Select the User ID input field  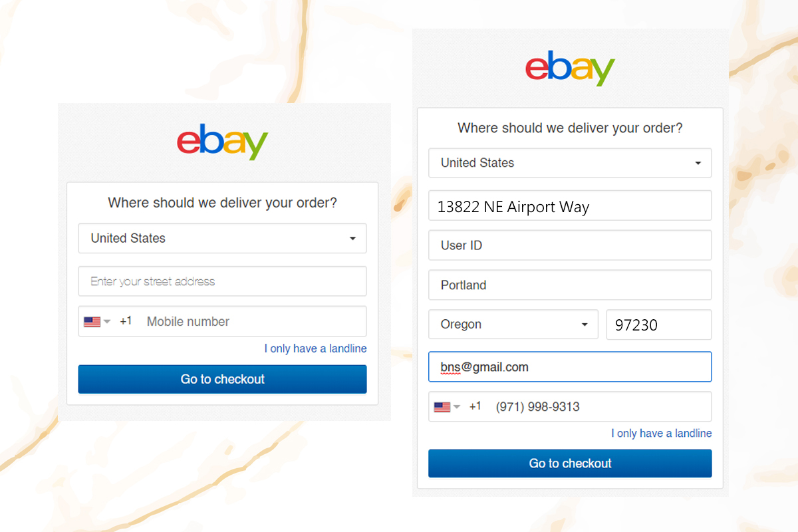coord(570,245)
